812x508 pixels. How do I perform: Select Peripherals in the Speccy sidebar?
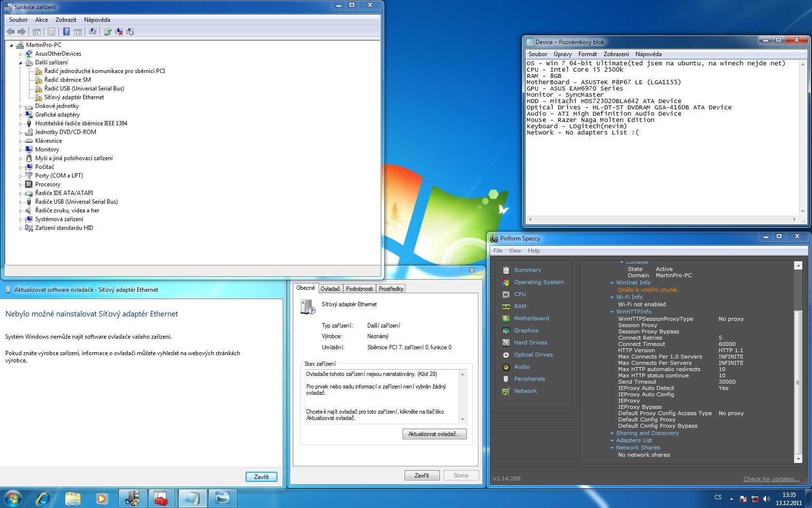click(x=529, y=379)
